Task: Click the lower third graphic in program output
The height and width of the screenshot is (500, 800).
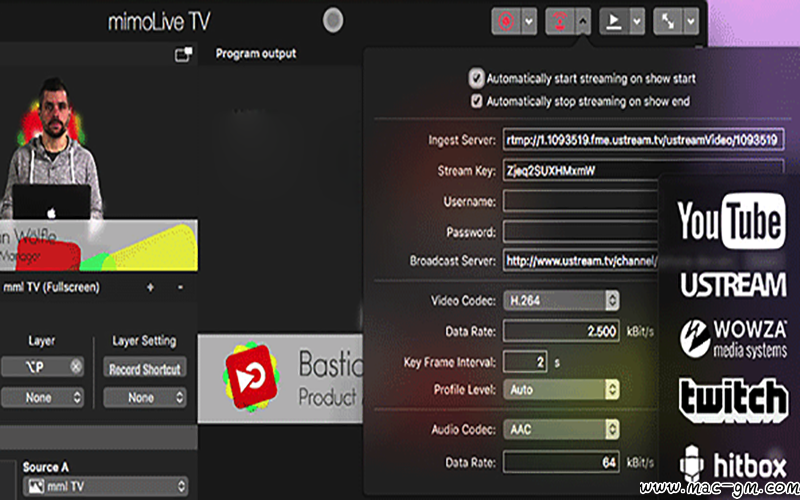Action: tap(280, 379)
